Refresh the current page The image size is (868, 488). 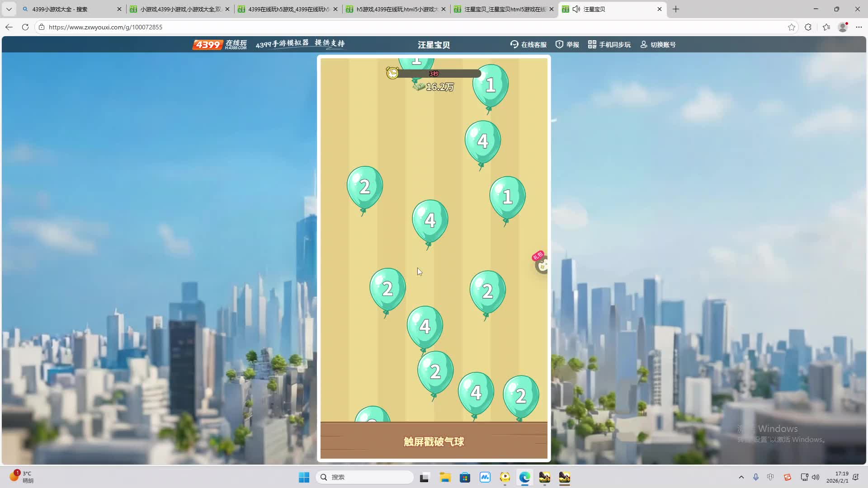[25, 27]
